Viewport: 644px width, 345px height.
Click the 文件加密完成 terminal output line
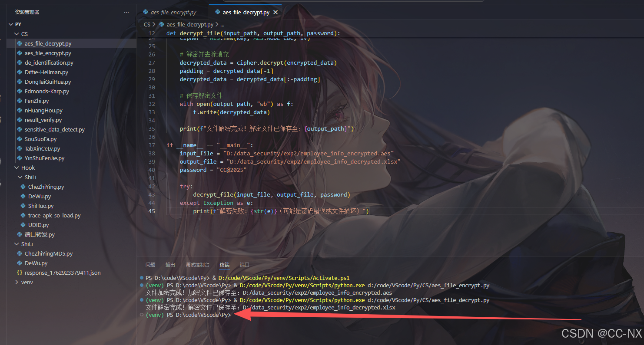pos(269,293)
